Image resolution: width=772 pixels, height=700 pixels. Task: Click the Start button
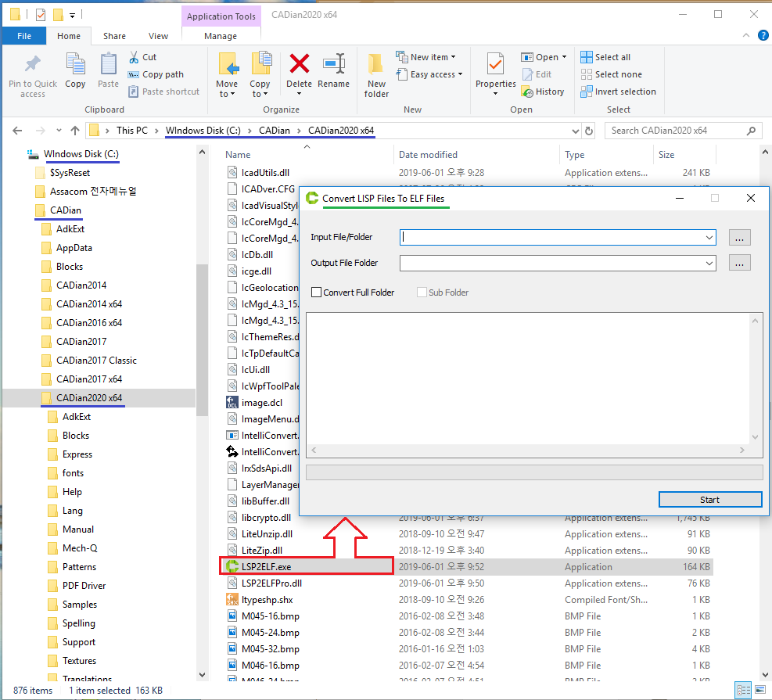pyautogui.click(x=710, y=500)
